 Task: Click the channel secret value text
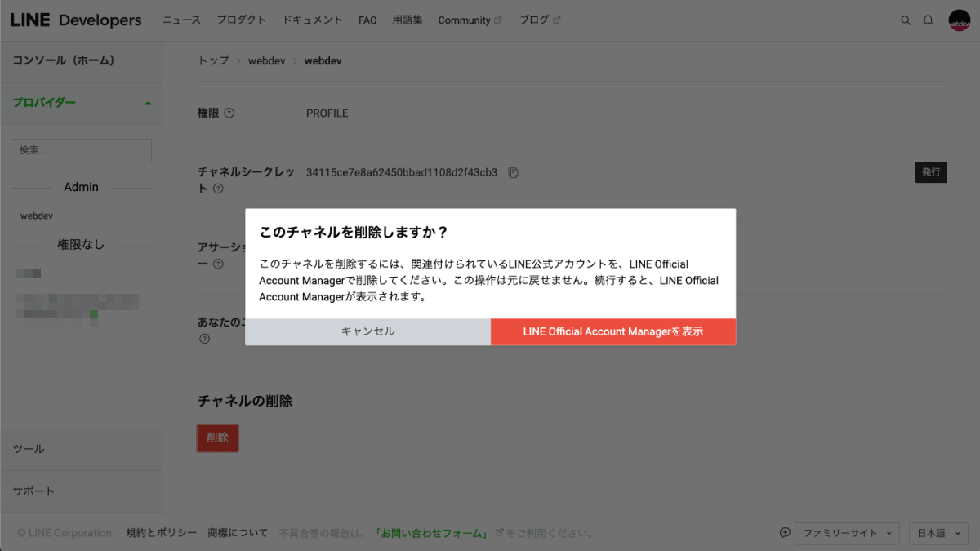(402, 172)
